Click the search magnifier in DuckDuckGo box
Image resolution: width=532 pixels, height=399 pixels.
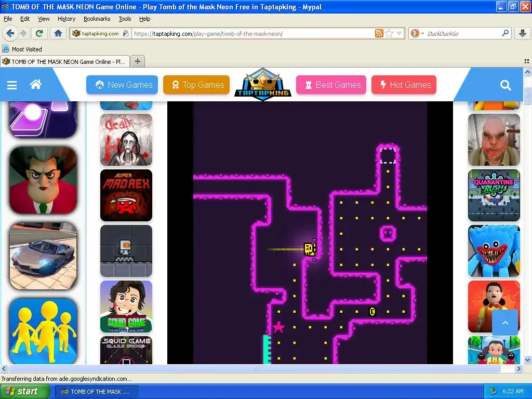pos(505,33)
